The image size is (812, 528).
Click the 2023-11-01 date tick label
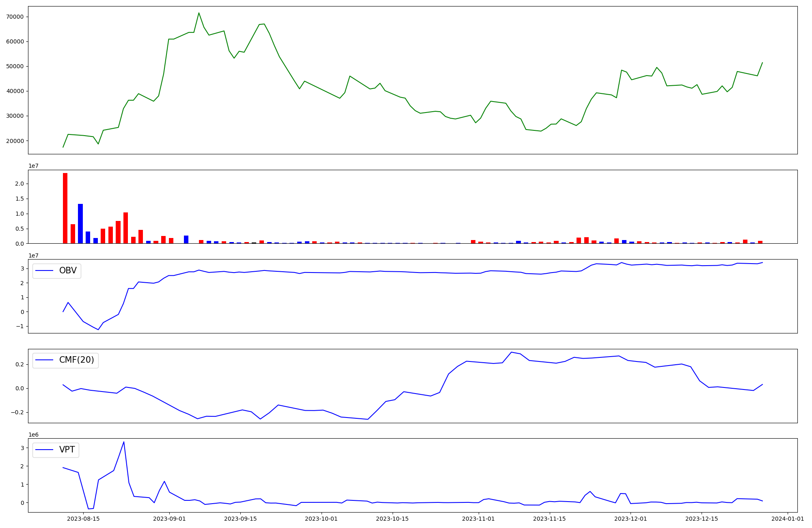click(x=478, y=519)
